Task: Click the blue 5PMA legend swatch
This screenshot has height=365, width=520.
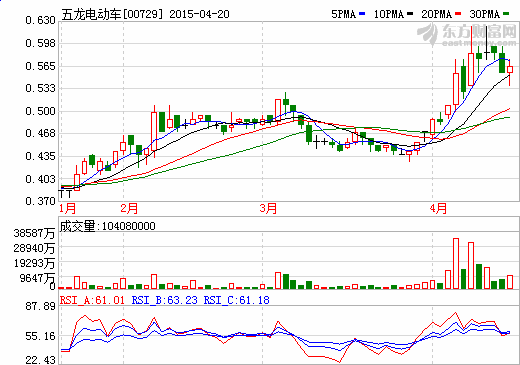Action: tap(362, 14)
